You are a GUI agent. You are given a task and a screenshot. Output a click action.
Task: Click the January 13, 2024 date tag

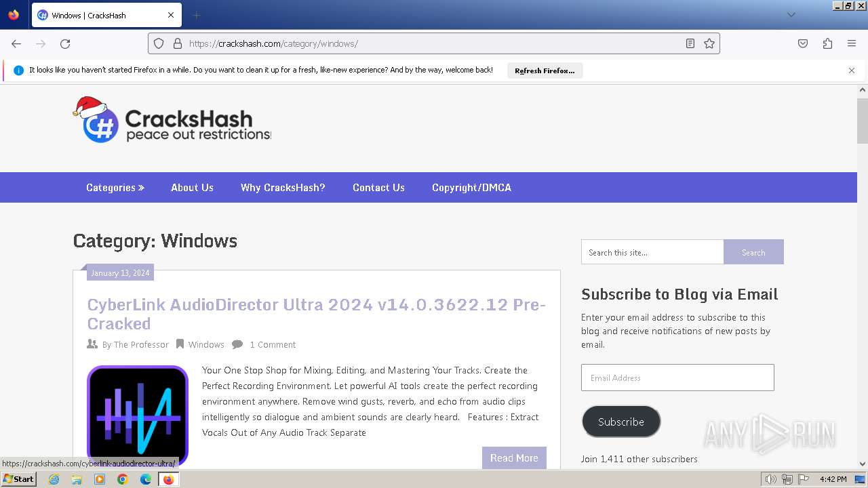(x=120, y=273)
